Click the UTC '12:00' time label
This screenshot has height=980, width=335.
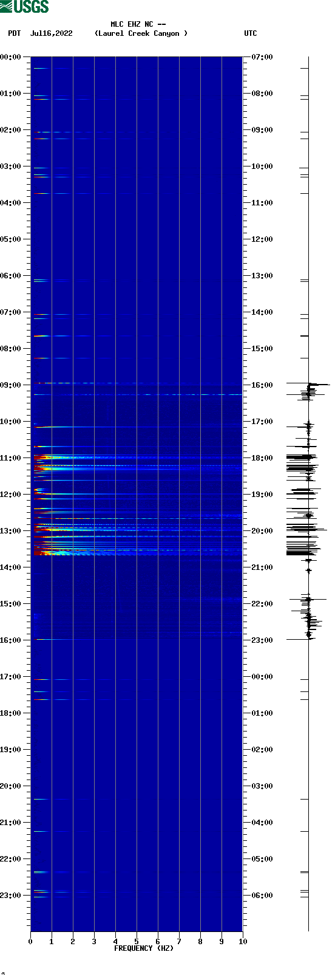[262, 239]
